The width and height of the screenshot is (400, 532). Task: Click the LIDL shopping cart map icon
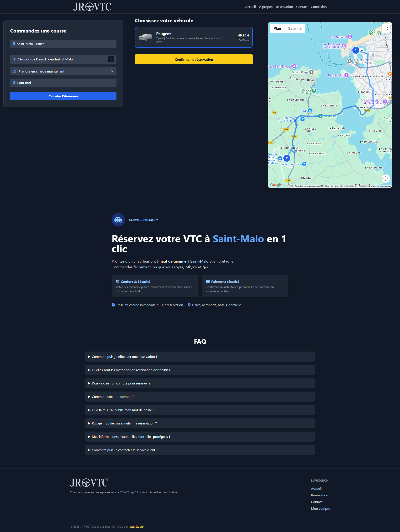(310, 111)
